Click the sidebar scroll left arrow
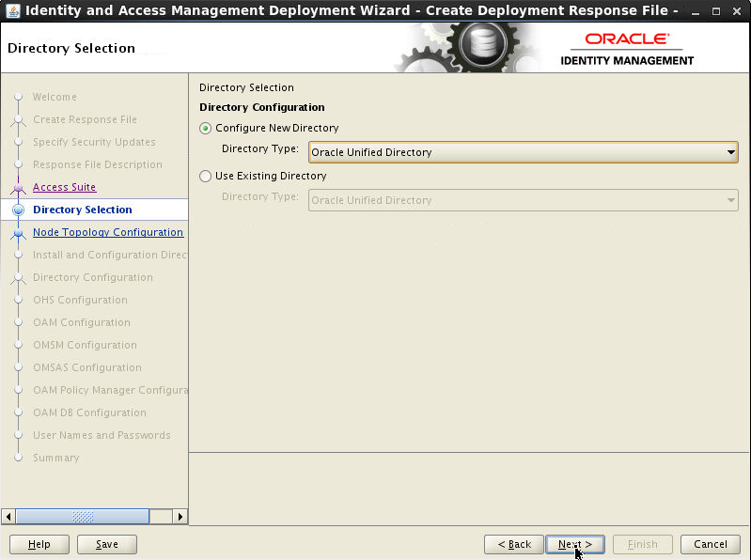751x560 pixels. [8, 517]
